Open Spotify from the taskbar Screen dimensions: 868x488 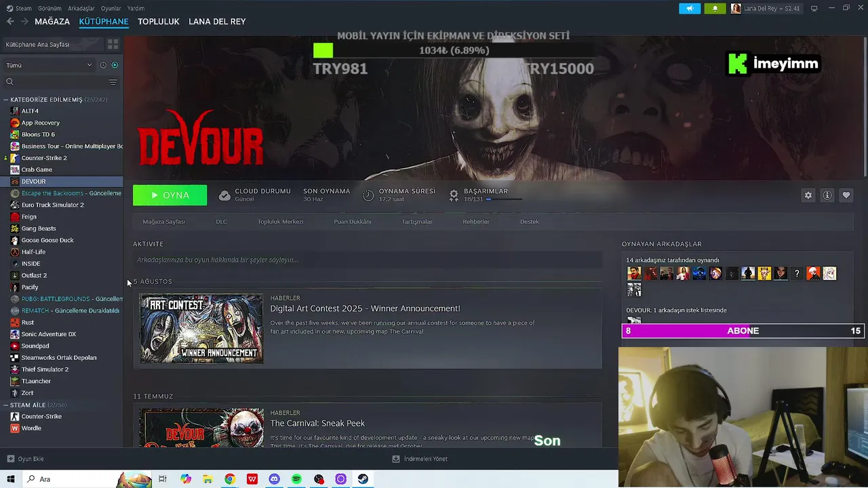pos(296,479)
